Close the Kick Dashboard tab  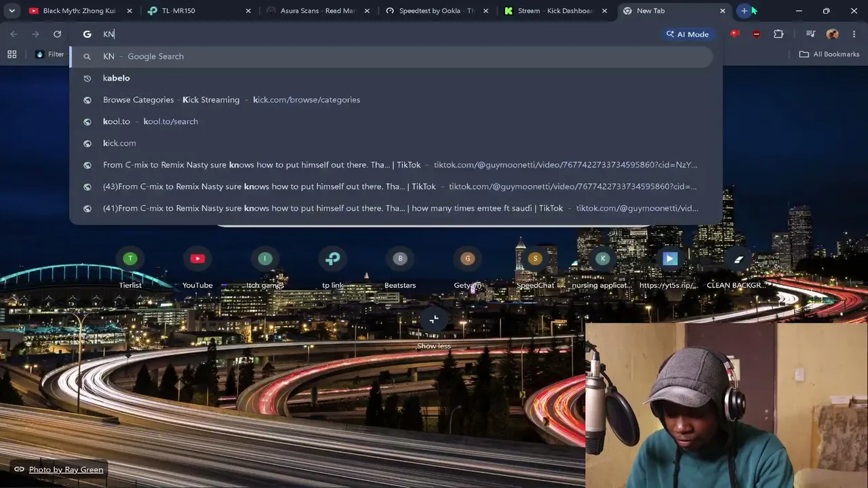pos(604,11)
